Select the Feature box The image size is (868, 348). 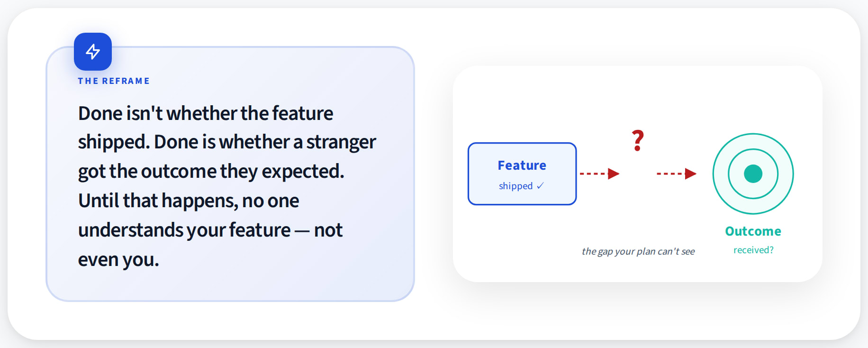pos(522,174)
